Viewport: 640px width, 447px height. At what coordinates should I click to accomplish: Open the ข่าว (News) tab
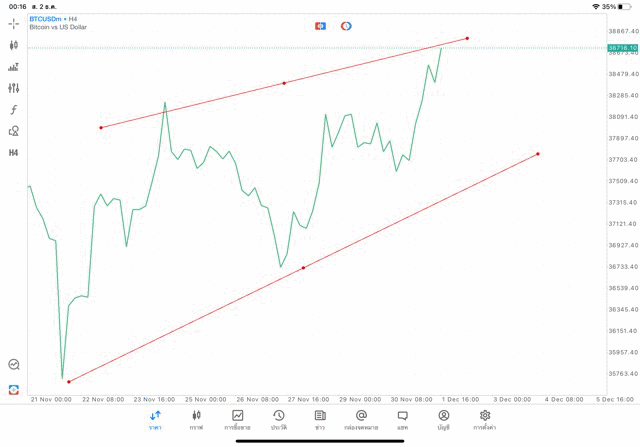point(320,420)
